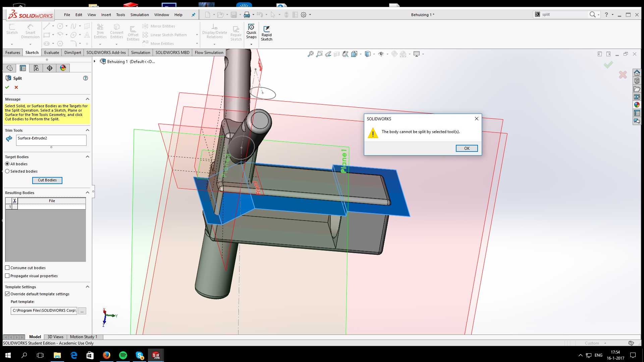
Task: Open the DisplayManager color ball tab
Action: 63,68
